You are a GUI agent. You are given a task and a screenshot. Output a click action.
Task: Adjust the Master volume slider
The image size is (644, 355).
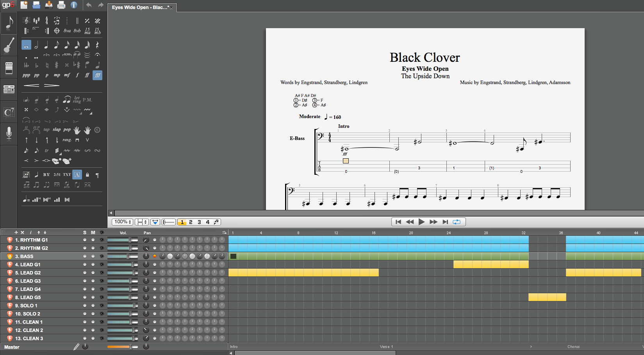pyautogui.click(x=122, y=347)
